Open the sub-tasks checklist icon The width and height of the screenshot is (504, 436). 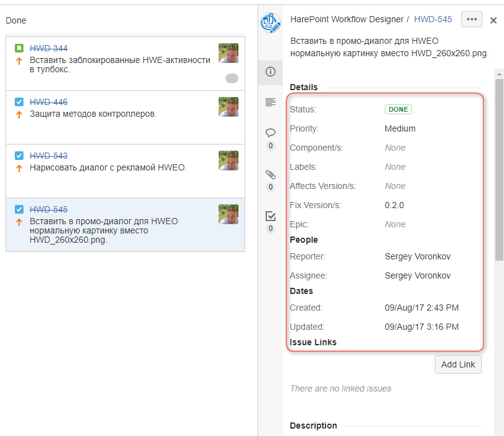[271, 216]
